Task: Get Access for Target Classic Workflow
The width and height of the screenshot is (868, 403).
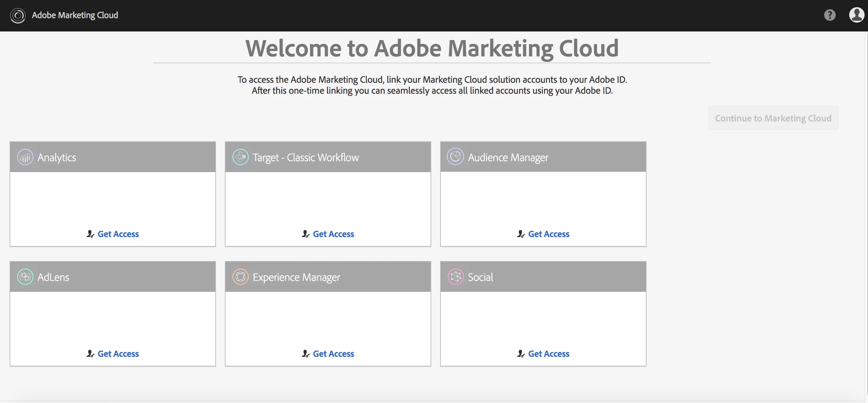Action: coord(333,234)
